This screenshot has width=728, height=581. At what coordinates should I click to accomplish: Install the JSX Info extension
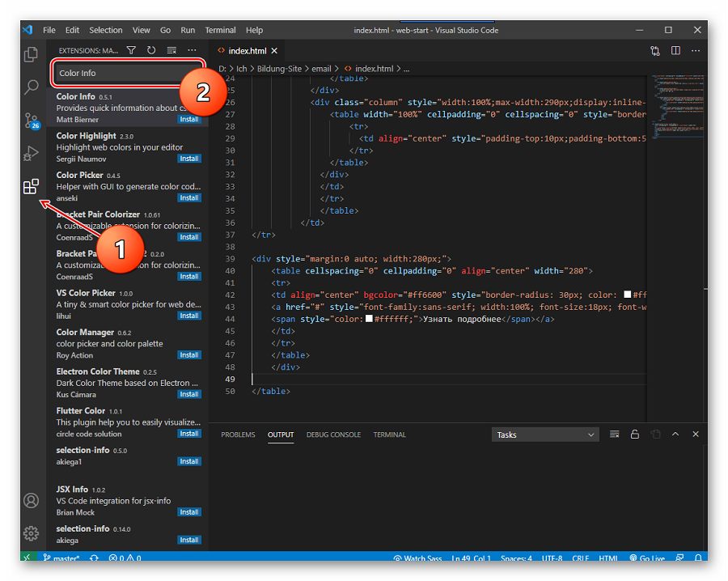pyautogui.click(x=189, y=512)
